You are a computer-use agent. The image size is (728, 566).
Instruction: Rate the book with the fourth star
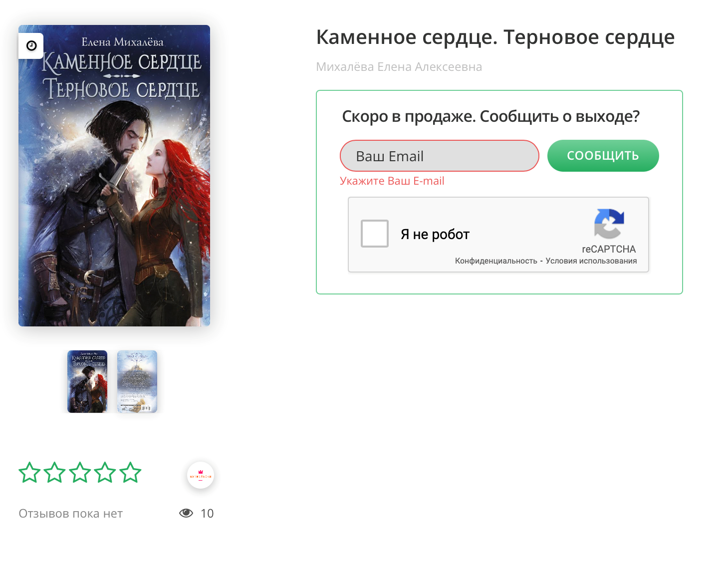pos(105,472)
